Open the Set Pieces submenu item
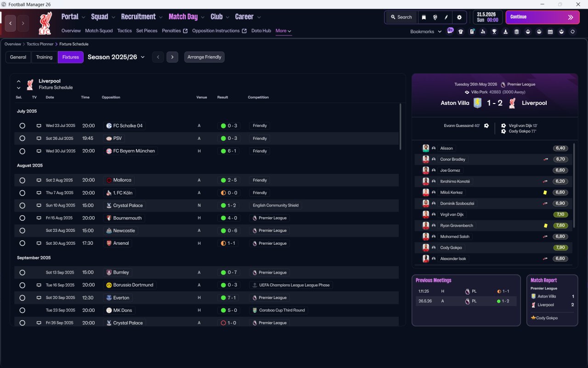Image resolution: width=588 pixels, height=368 pixels. click(x=147, y=31)
